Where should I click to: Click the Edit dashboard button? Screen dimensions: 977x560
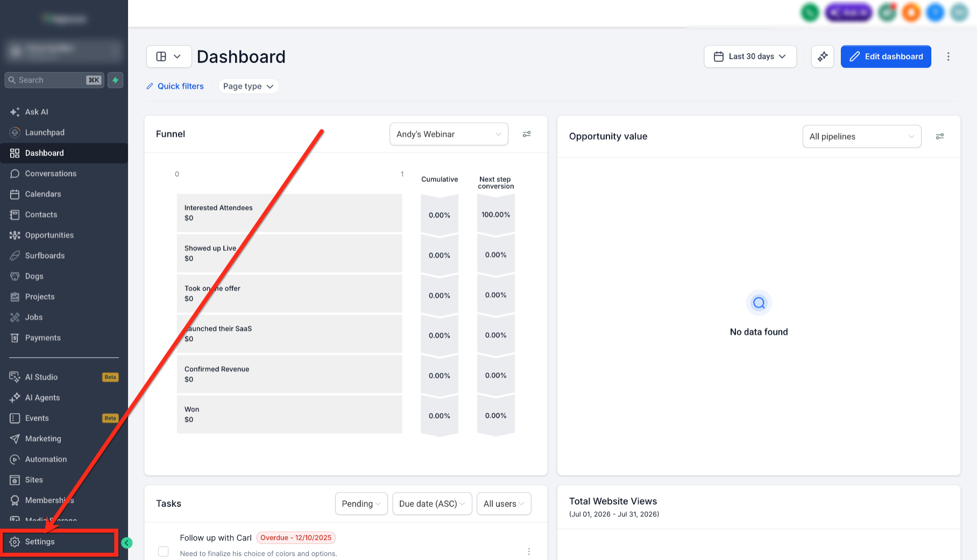tap(886, 56)
